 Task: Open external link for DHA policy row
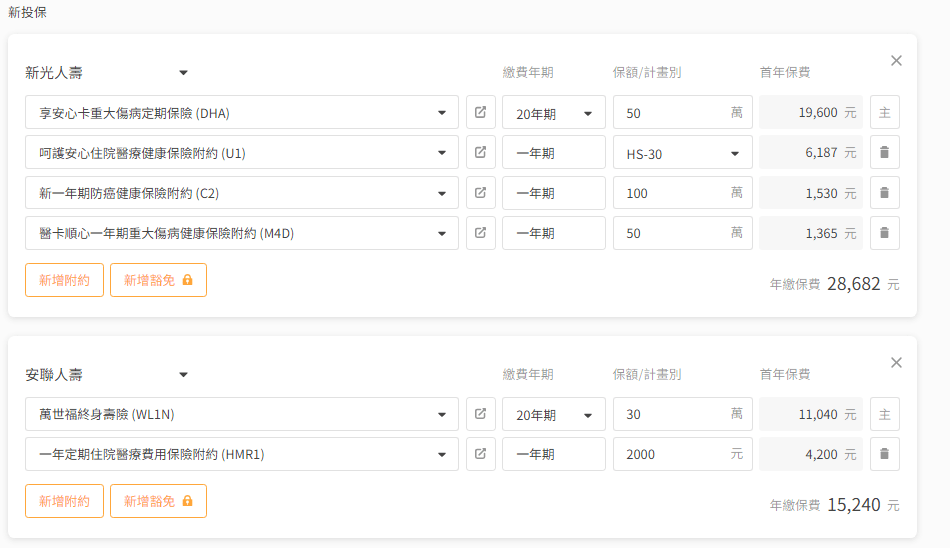tap(480, 113)
